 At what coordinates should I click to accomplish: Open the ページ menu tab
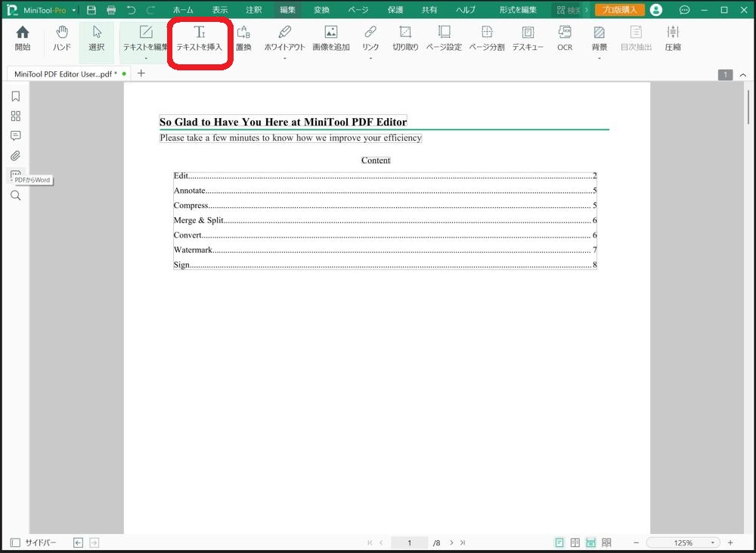point(358,10)
